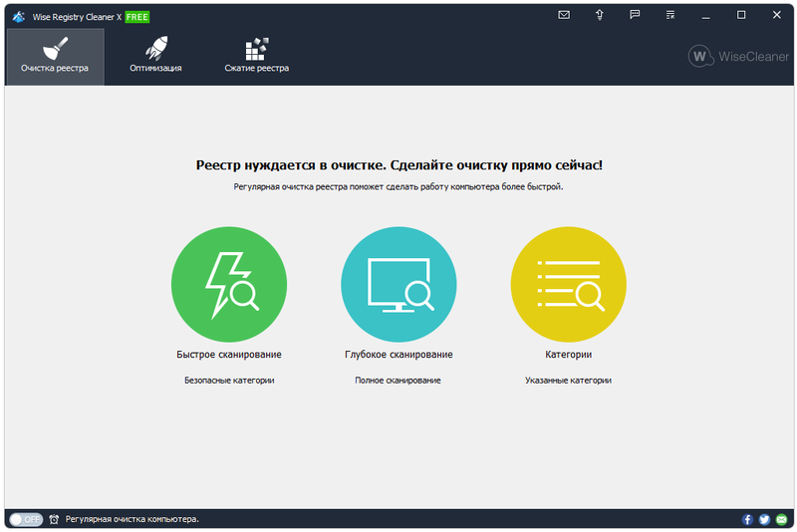Viewport: 797px width, 532px height.
Task: Click the upward arrow upgrade icon
Action: coord(600,15)
